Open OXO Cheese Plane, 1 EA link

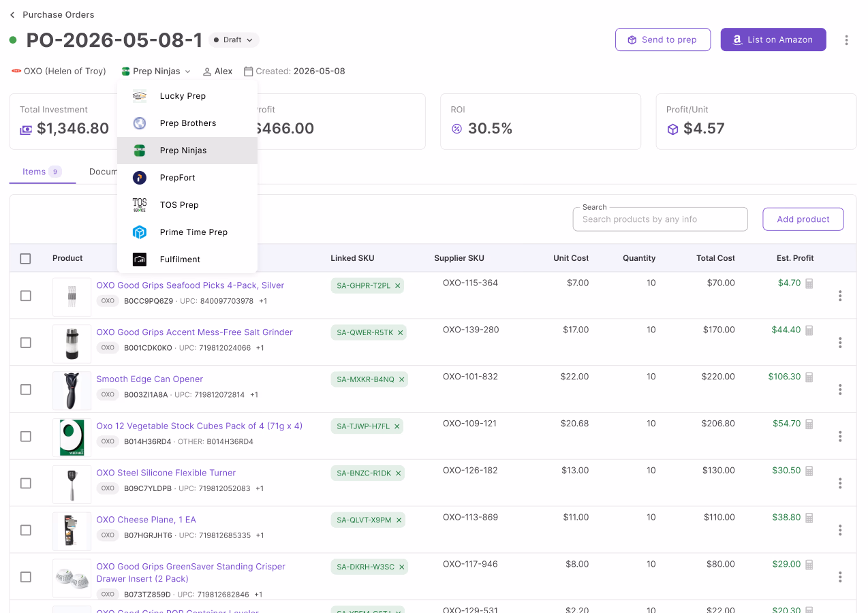coord(146,520)
